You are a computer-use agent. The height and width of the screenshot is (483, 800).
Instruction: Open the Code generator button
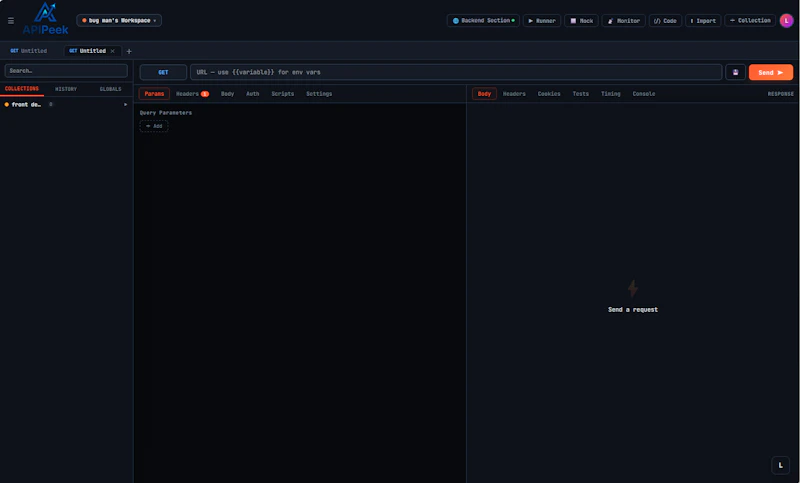coord(665,21)
